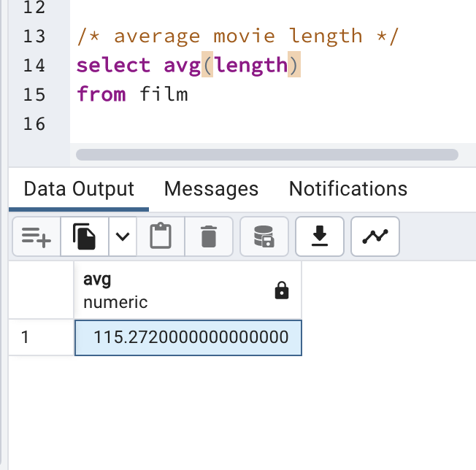
Task: Click the editor horizontal scrollbar
Action: [266, 155]
